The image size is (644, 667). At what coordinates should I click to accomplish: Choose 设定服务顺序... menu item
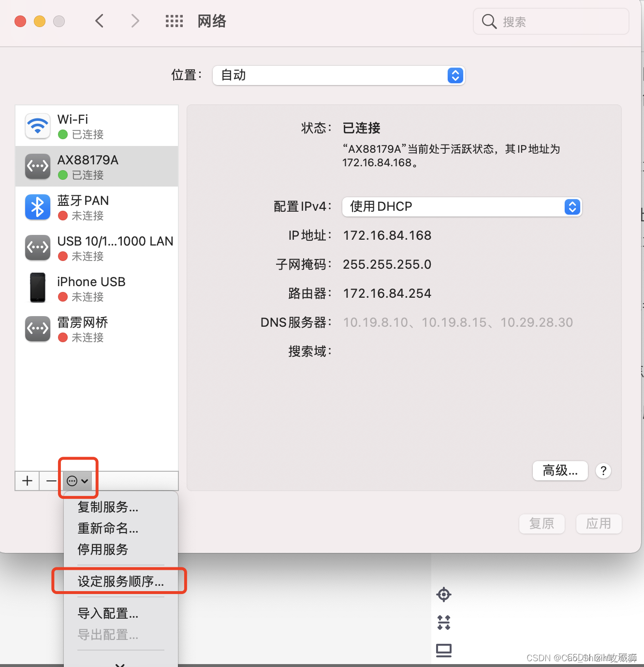121,581
